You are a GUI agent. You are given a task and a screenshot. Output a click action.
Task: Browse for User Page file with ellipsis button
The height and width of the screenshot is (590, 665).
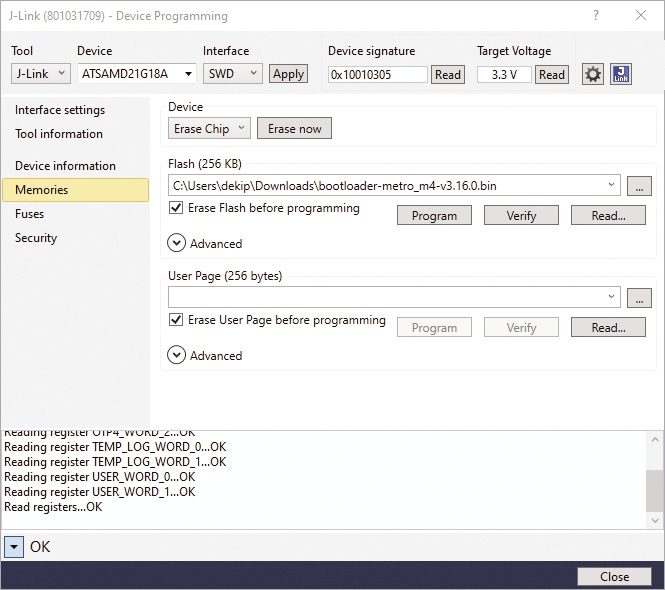pos(639,297)
